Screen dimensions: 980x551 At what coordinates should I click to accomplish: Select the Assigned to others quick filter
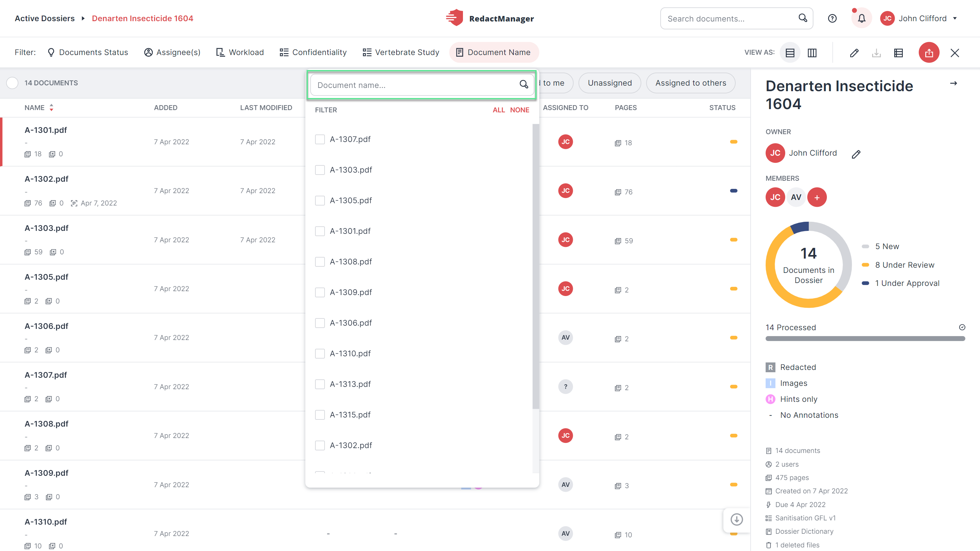click(x=690, y=83)
